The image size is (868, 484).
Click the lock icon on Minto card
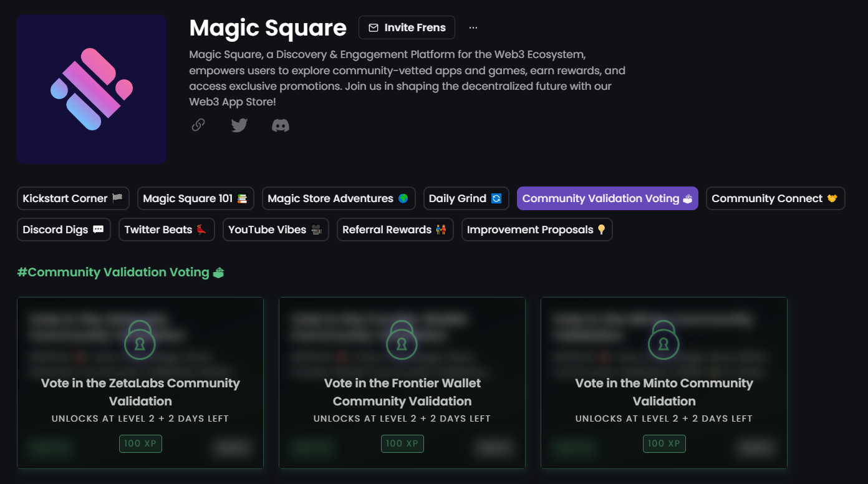coord(664,340)
